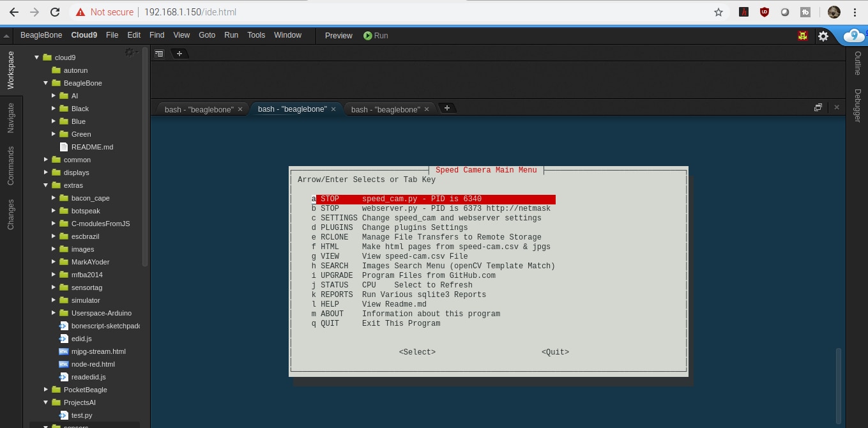Open the Edit menu
Screen dimensions: 868x428
coord(134,35)
